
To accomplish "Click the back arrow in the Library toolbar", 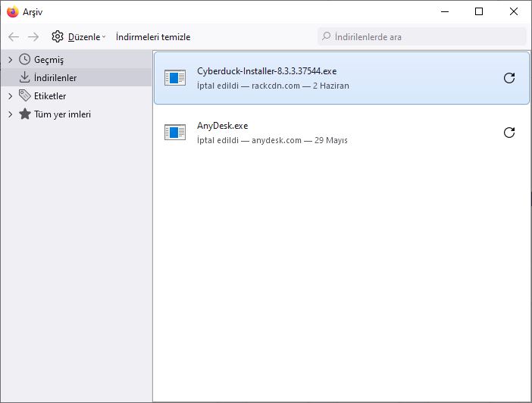I will pyautogui.click(x=14, y=36).
